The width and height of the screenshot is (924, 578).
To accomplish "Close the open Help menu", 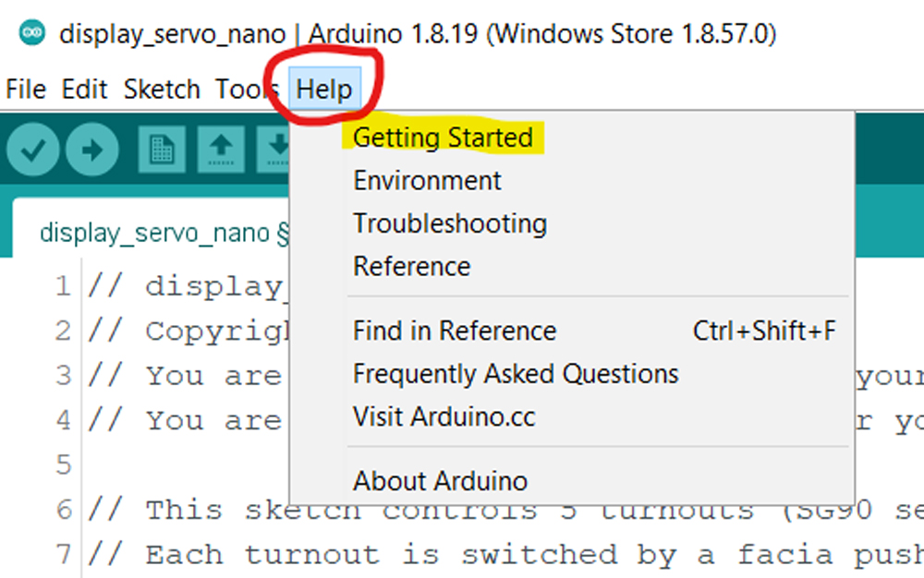I will click(324, 90).
